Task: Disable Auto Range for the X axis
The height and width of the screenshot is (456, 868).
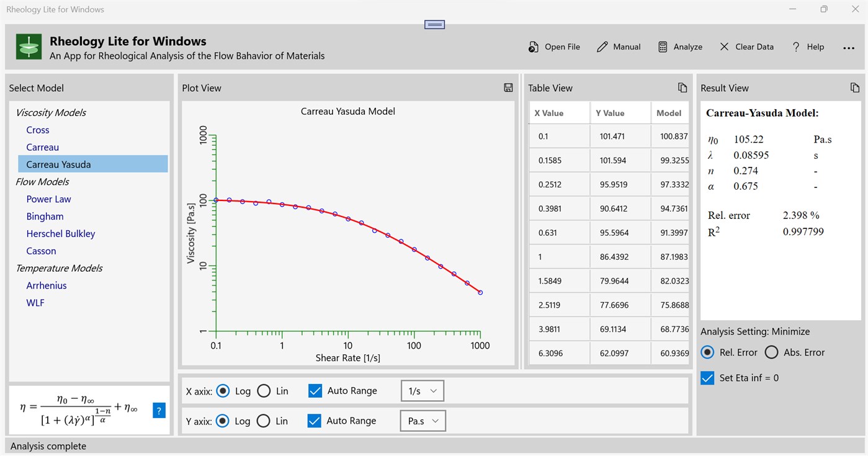Action: pyautogui.click(x=315, y=390)
